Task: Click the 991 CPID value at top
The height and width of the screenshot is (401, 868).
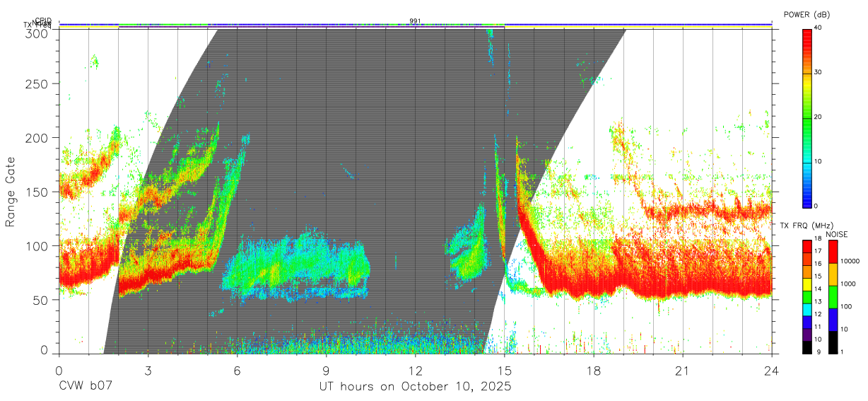Action: tap(415, 21)
